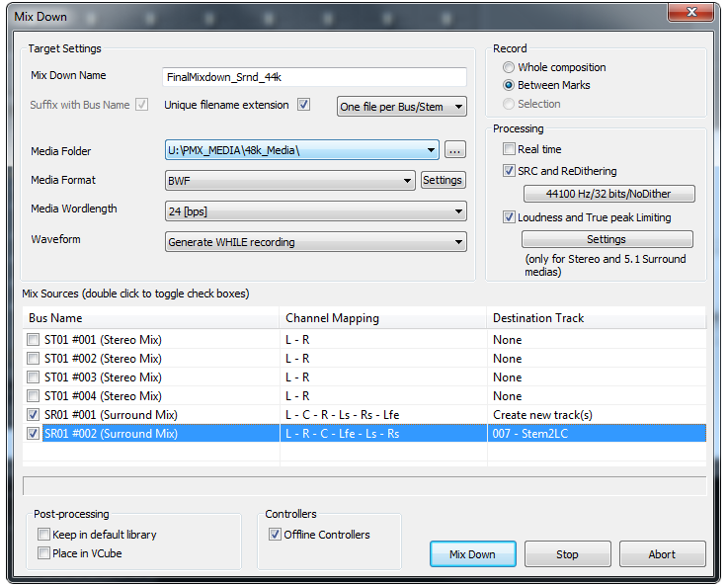The width and height of the screenshot is (728, 586).
Task: Click None destination for ST01 #001
Action: click(507, 340)
